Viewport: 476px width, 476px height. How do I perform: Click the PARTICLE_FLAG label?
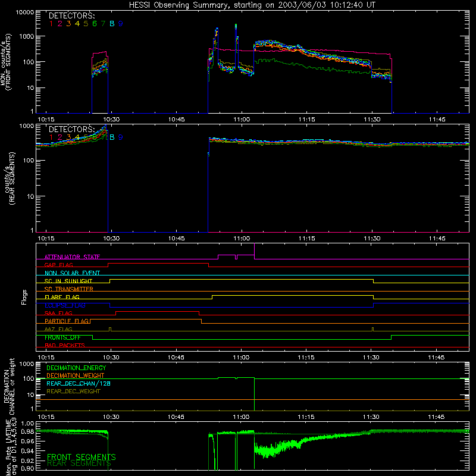[67, 321]
